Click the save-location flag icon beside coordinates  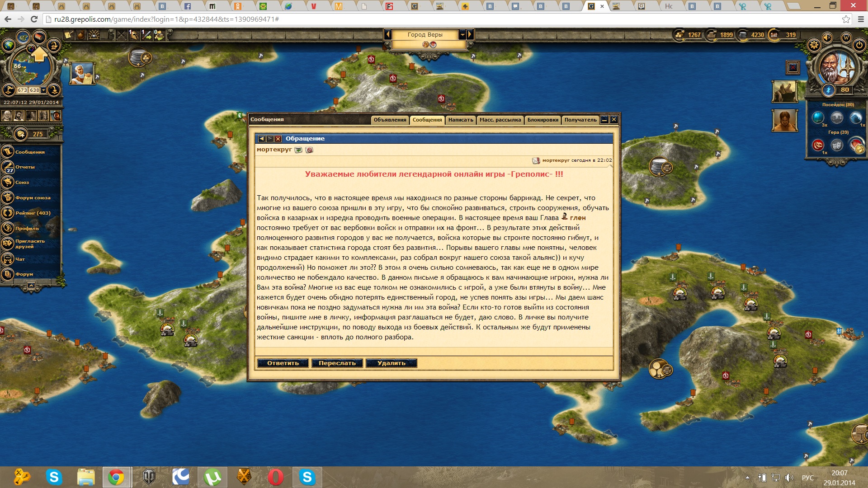[x=9, y=89]
